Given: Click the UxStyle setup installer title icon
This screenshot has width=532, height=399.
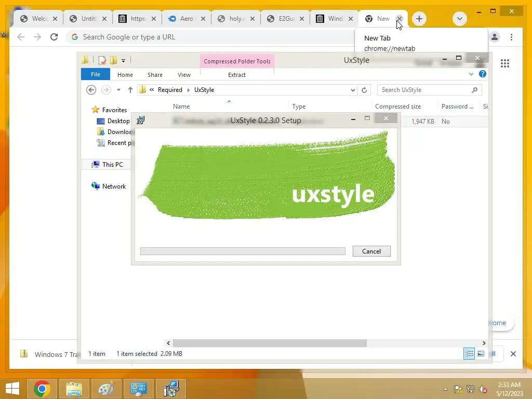Looking at the screenshot, I should pos(140,120).
